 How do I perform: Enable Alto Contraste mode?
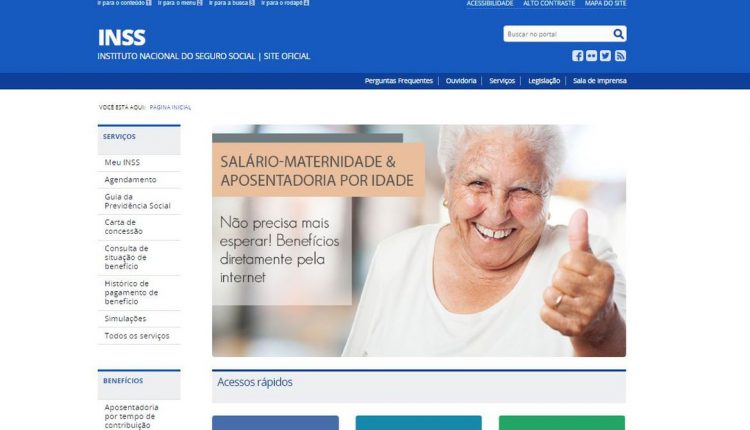click(549, 3)
